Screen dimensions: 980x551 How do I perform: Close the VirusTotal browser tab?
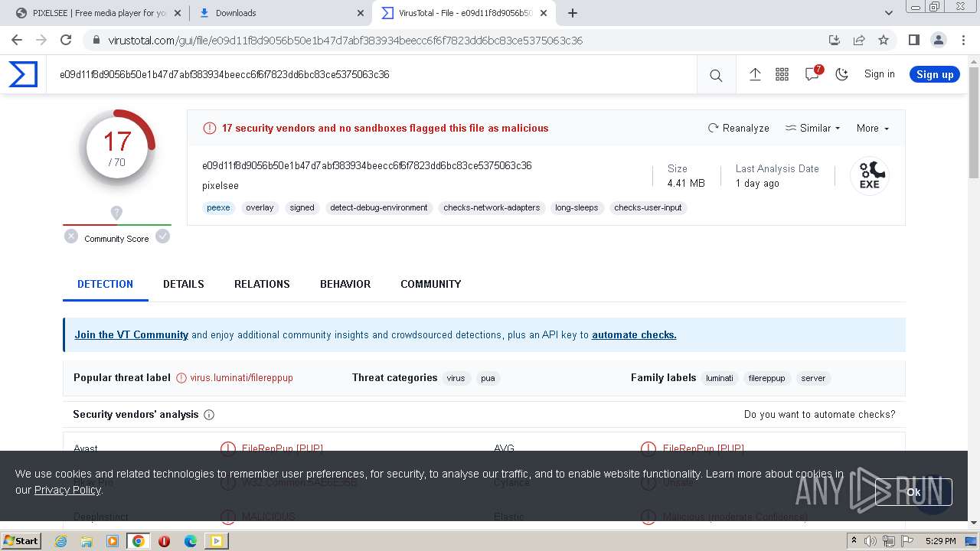click(x=544, y=13)
